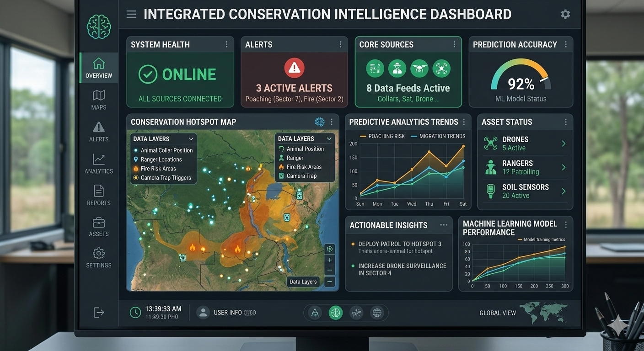Toggle Animal Collar Position layer
This screenshot has height=351, width=644.
tap(166, 150)
